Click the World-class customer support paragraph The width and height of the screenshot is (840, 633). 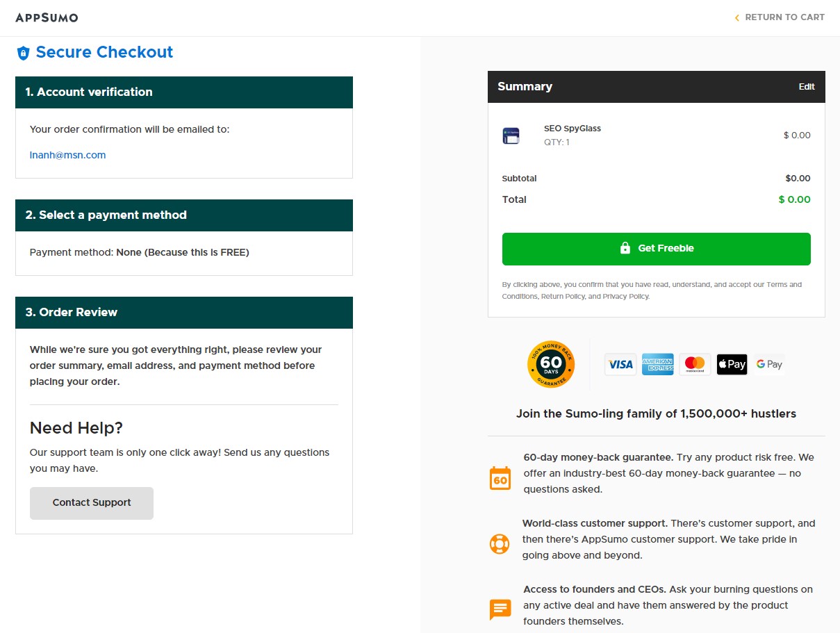coord(668,539)
